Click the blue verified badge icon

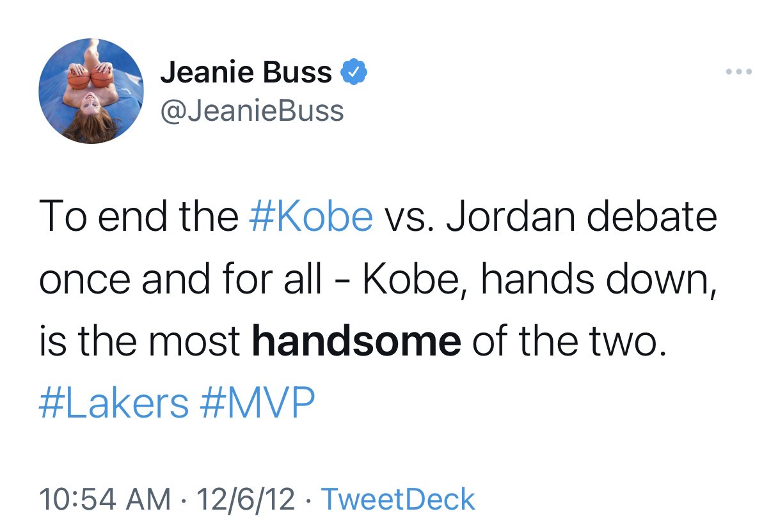tap(354, 73)
